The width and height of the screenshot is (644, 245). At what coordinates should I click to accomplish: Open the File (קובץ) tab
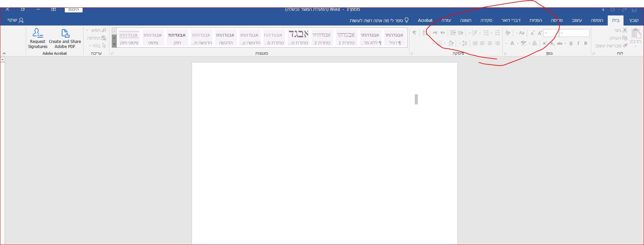(634, 20)
